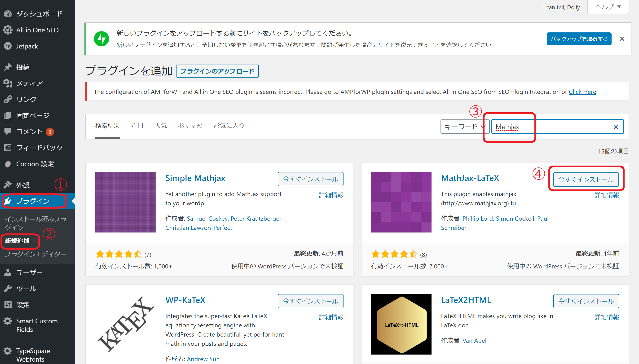The height and width of the screenshot is (364, 639).
Task: Install LaTeX2HTML with 今すぐインストール
Action: coord(586,301)
